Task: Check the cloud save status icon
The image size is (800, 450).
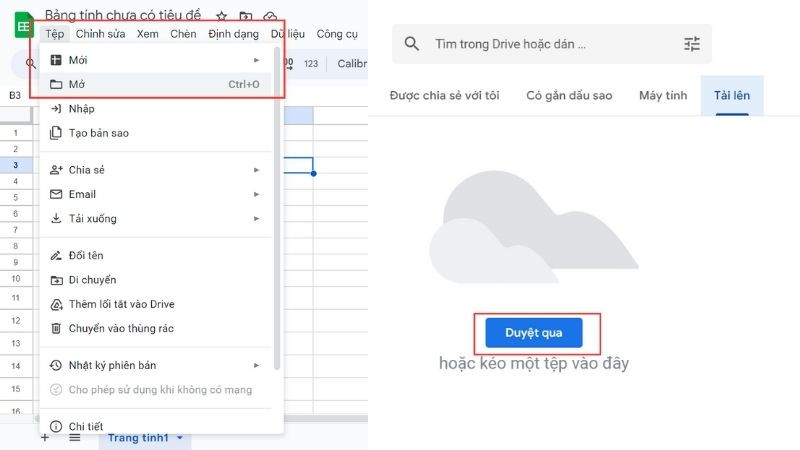Action: click(270, 16)
